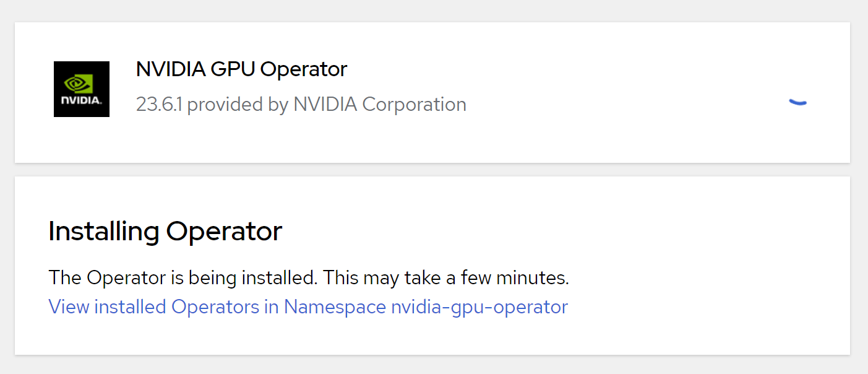Click the "This may take a few minutes." text

(446, 278)
